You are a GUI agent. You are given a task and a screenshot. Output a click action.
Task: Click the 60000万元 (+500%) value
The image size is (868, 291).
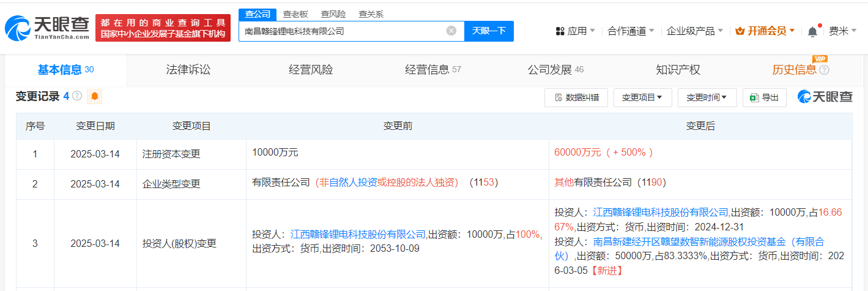tap(604, 152)
